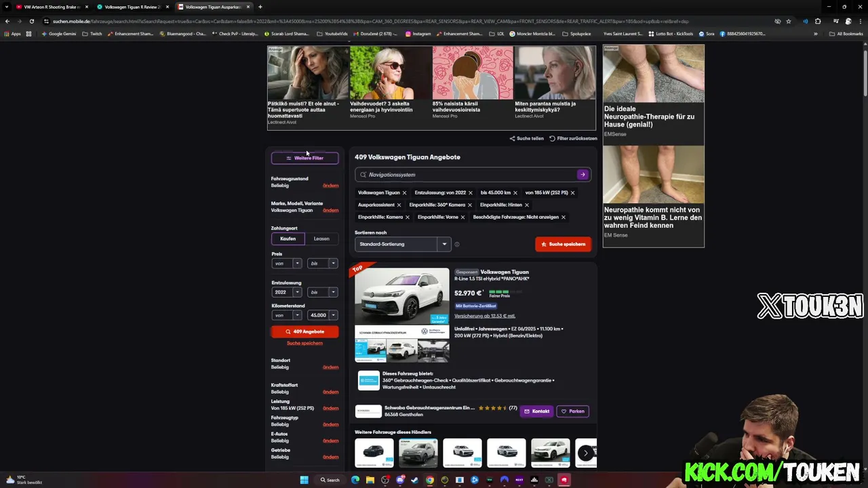Remove the Beschädigte Fahrzeuge chip
This screenshot has width=868, height=488.
pos(563,218)
